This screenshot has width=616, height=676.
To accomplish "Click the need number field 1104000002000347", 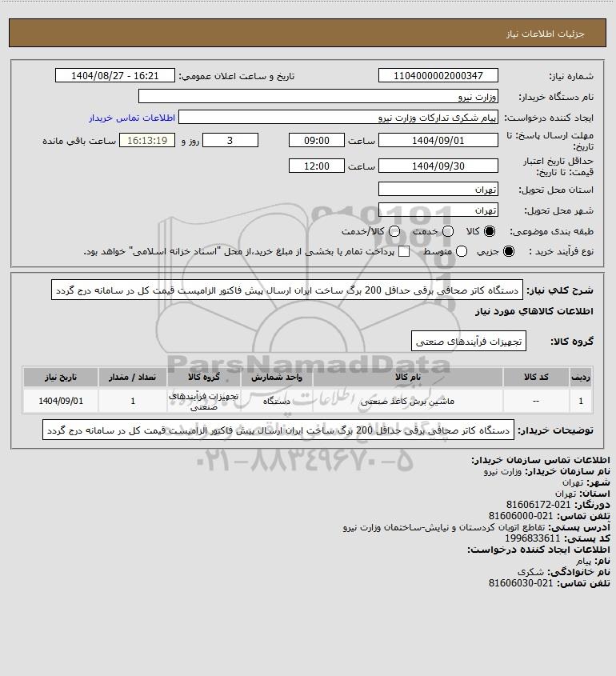I will point(438,75).
